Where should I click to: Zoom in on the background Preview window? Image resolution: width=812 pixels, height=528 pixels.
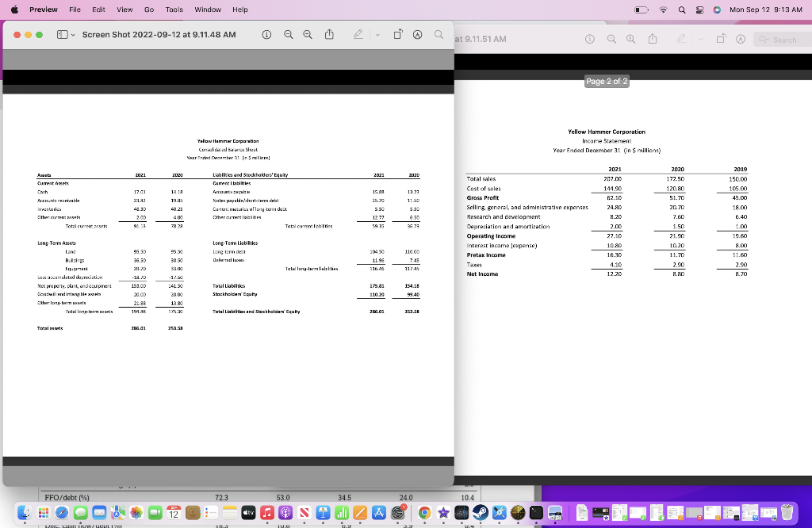[630, 40]
